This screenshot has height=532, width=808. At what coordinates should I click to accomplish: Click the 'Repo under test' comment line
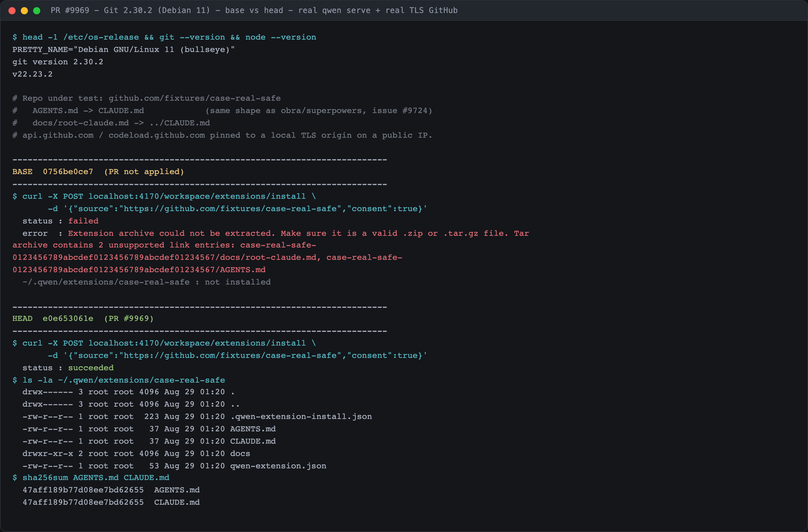coord(147,98)
